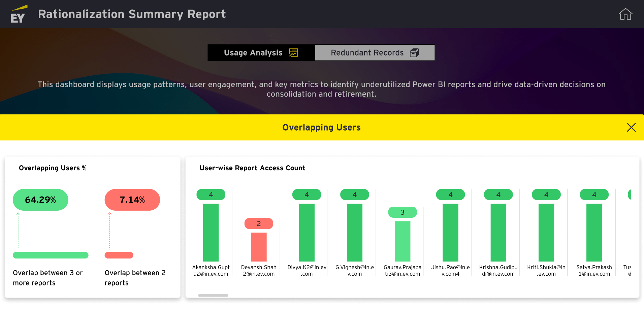644x311 pixels.
Task: Click the value label 2 above Devansh.Shah
Action: point(259,223)
